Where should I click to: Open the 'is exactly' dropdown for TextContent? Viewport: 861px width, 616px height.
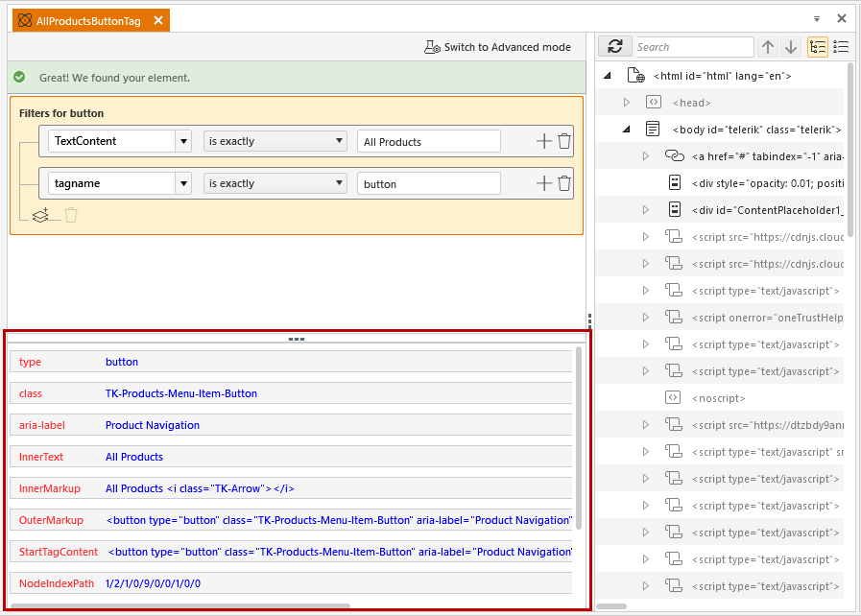point(275,141)
